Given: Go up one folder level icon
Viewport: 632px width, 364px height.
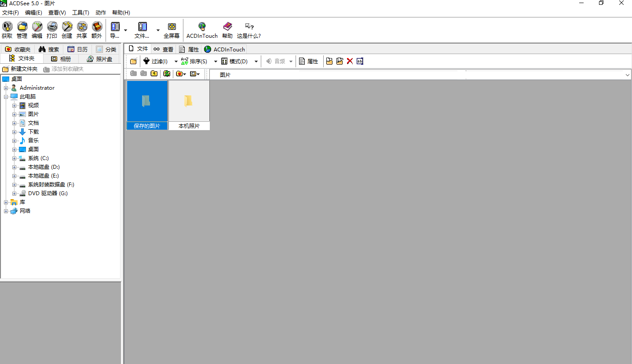Looking at the screenshot, I should click(x=154, y=74).
